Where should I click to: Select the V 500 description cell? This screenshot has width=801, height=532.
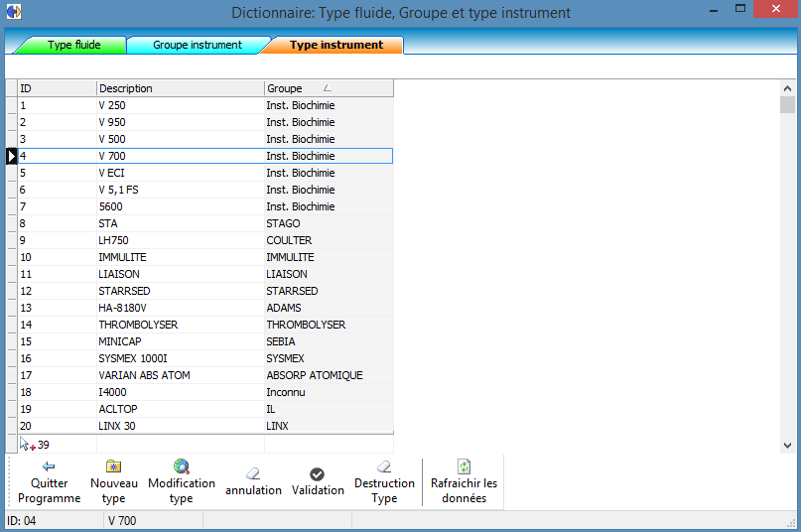(181, 139)
